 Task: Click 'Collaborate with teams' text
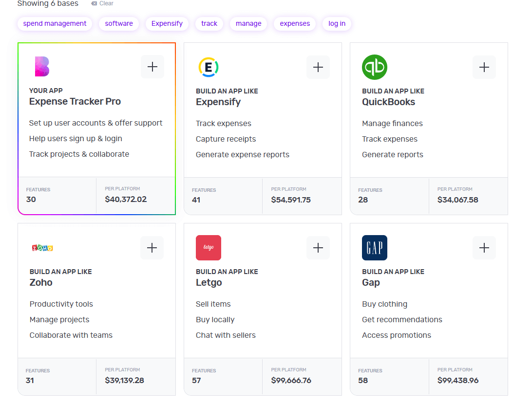coord(71,335)
